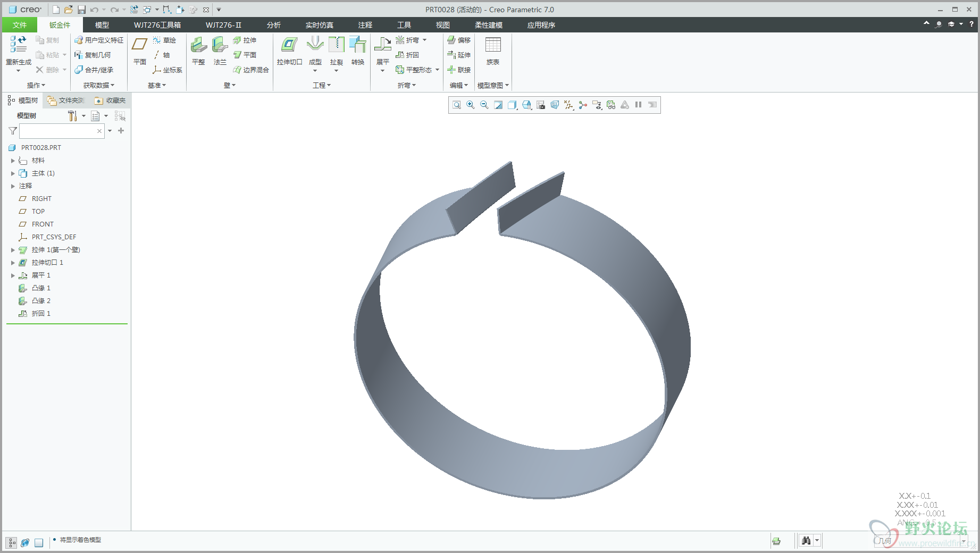The height and width of the screenshot is (553, 980).
Task: Click the Zoom In magnifier icon
Action: tap(471, 105)
